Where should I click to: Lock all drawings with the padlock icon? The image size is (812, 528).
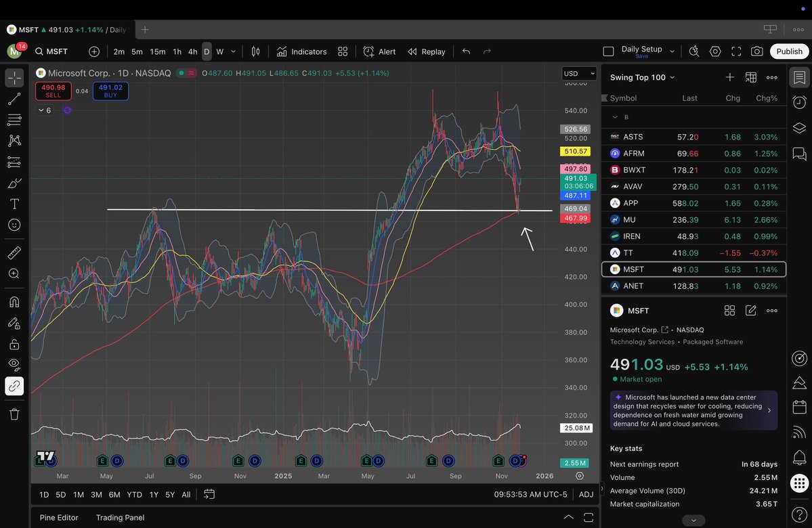14,344
